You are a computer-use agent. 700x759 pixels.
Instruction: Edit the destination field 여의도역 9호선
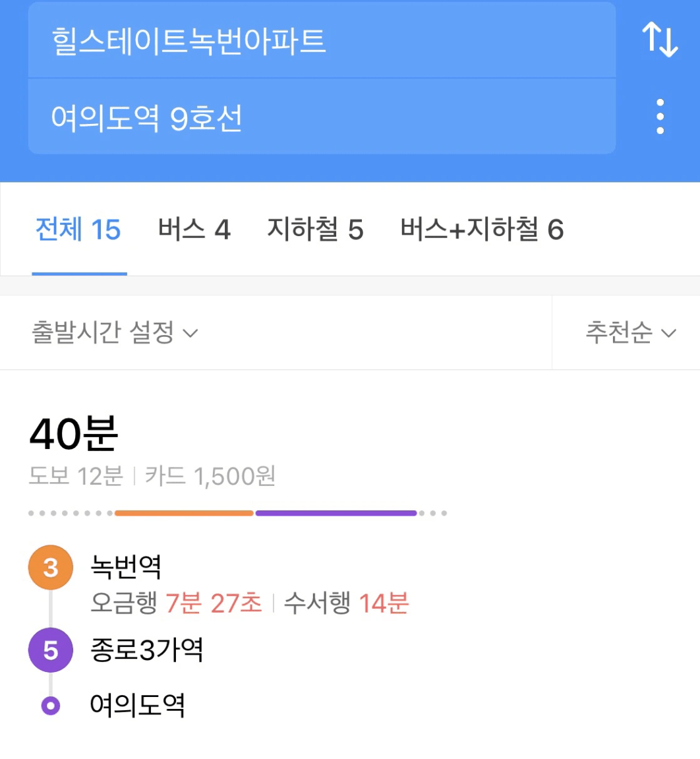click(322, 117)
